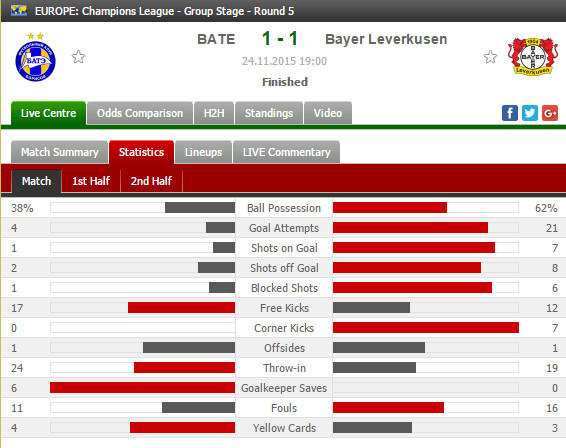The width and height of the screenshot is (566, 448).
Task: Toggle favorite star next to BATE
Action: pyautogui.click(x=78, y=57)
